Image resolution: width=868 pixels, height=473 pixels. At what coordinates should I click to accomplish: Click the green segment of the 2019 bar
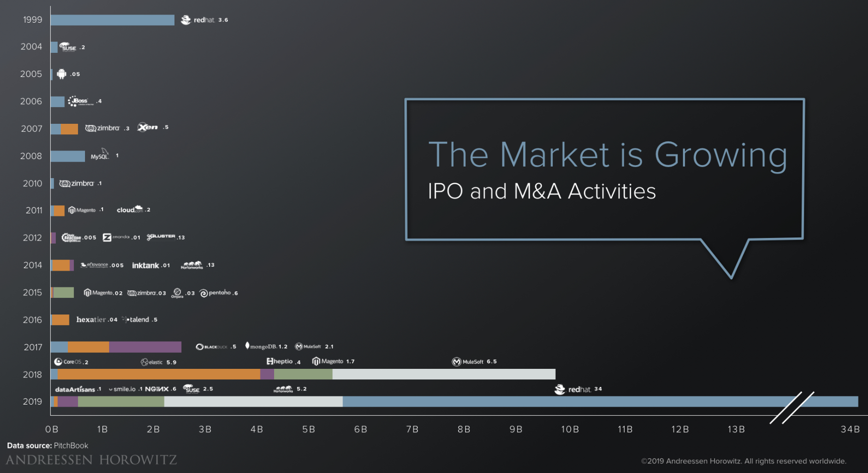tap(121, 402)
